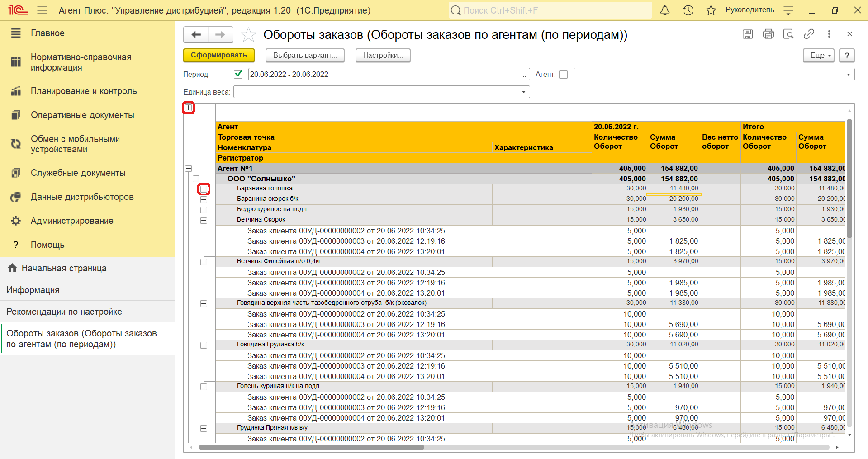Click the Главное section icon
This screenshot has width=868, height=459.
(x=16, y=33)
